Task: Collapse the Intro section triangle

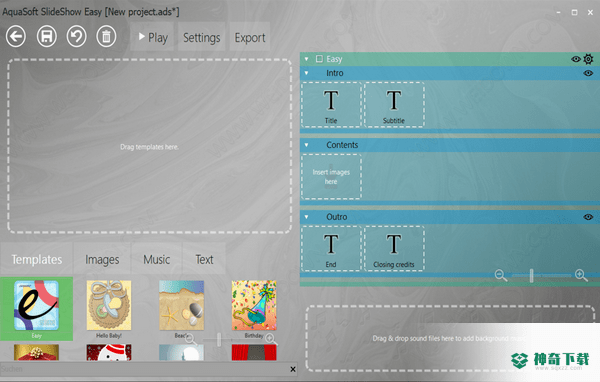Action: (x=307, y=73)
